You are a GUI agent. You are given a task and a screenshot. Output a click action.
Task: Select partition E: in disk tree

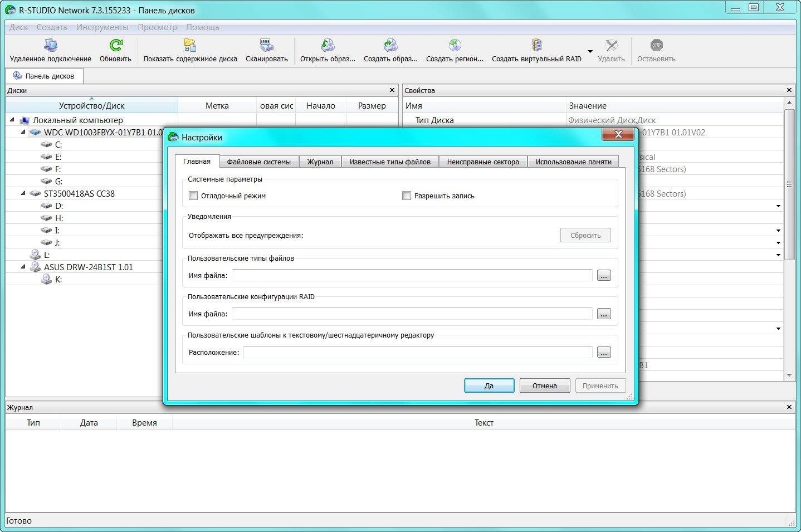point(58,157)
